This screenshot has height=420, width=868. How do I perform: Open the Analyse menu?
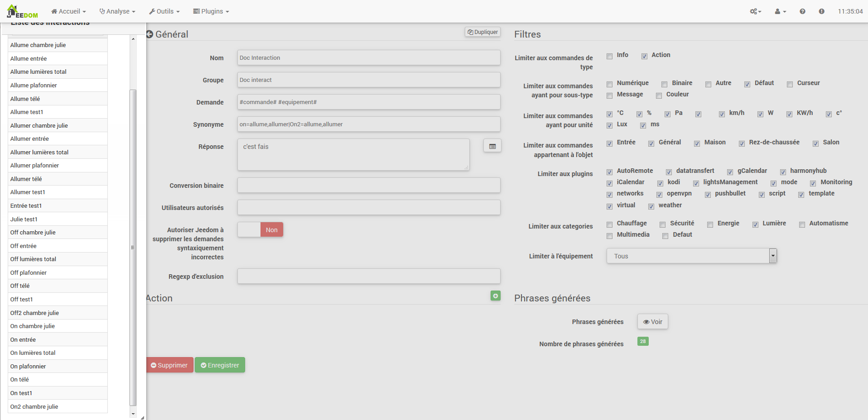(x=117, y=11)
